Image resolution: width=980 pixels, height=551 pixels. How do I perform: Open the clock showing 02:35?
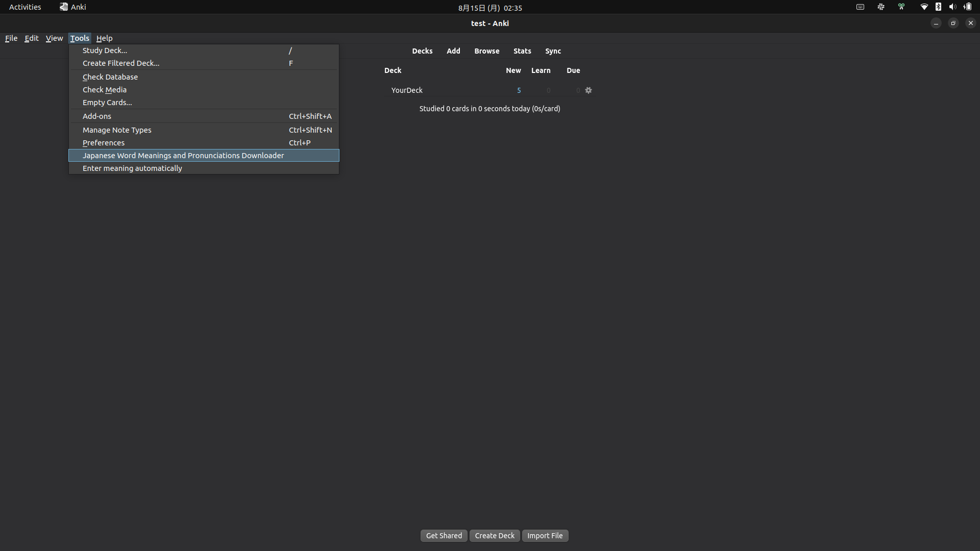490,8
